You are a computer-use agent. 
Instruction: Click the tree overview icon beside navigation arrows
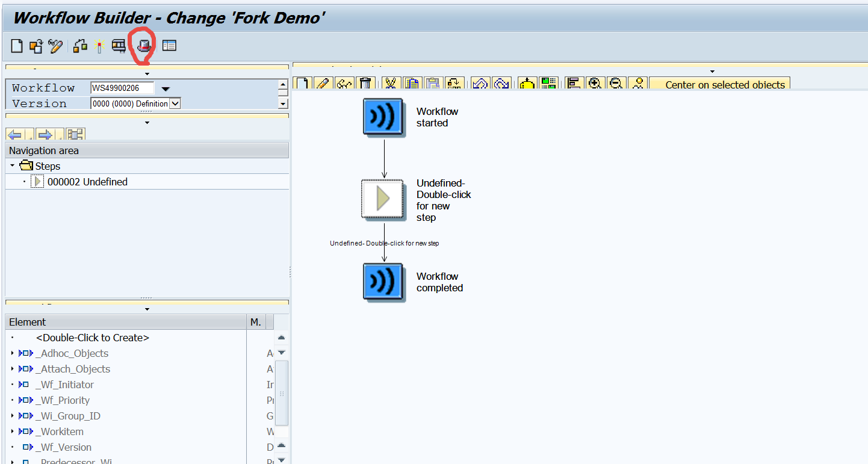click(x=76, y=134)
